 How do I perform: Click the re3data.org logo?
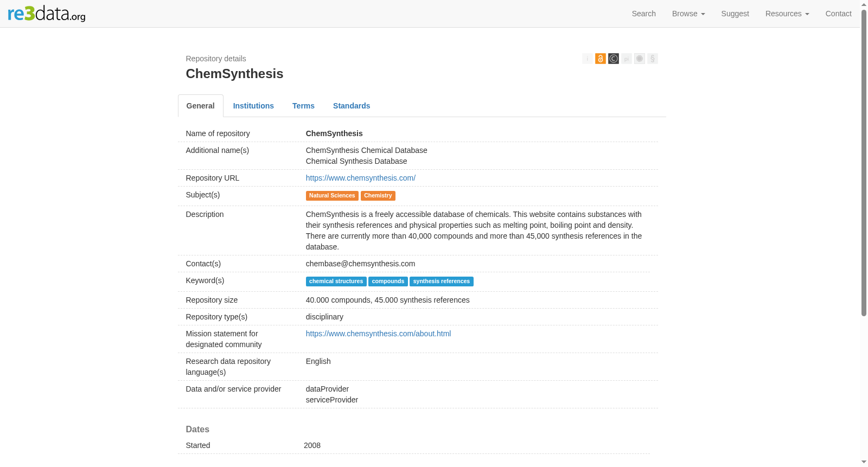[x=47, y=14]
